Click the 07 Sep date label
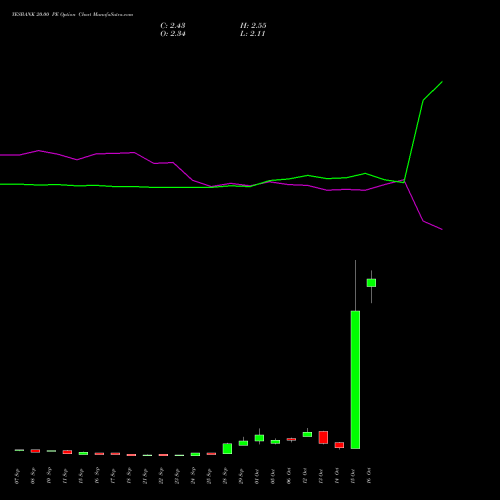Image resolution: width=500 pixels, height=500 pixels. coord(17,477)
